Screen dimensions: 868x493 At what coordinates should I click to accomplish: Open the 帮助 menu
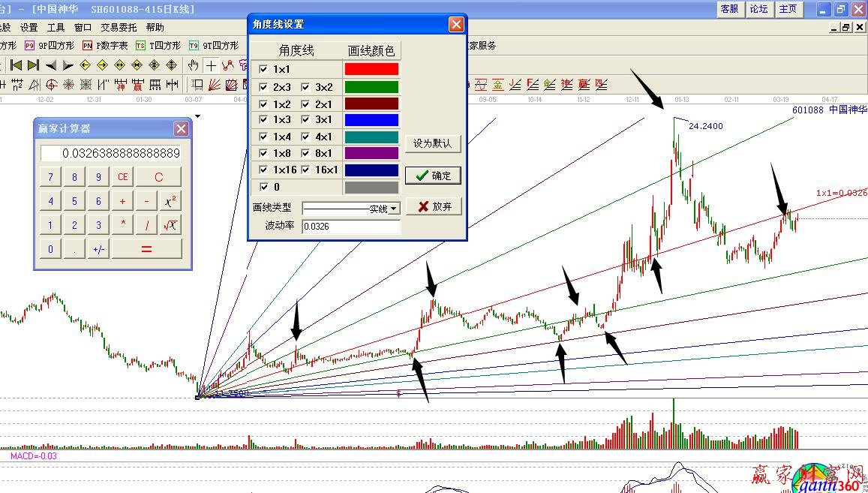pos(155,27)
